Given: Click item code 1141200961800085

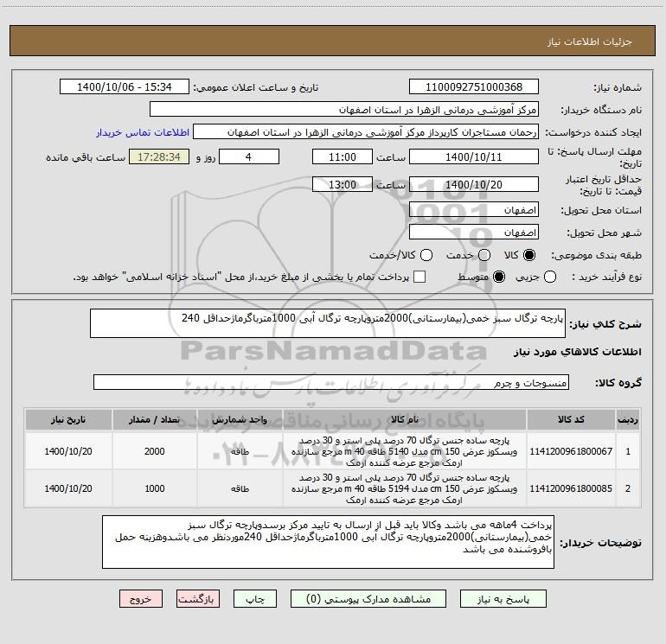Looking at the screenshot, I should [x=571, y=488].
